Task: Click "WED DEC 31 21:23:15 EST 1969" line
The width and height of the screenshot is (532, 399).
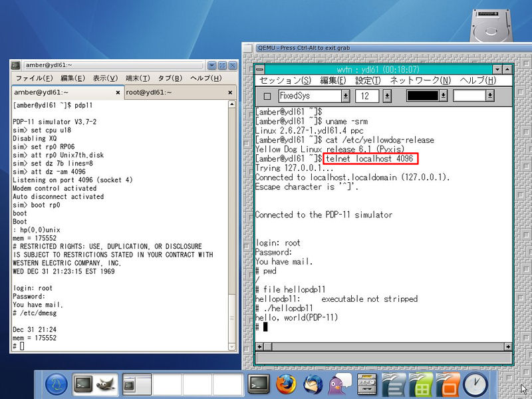Action: (x=64, y=271)
